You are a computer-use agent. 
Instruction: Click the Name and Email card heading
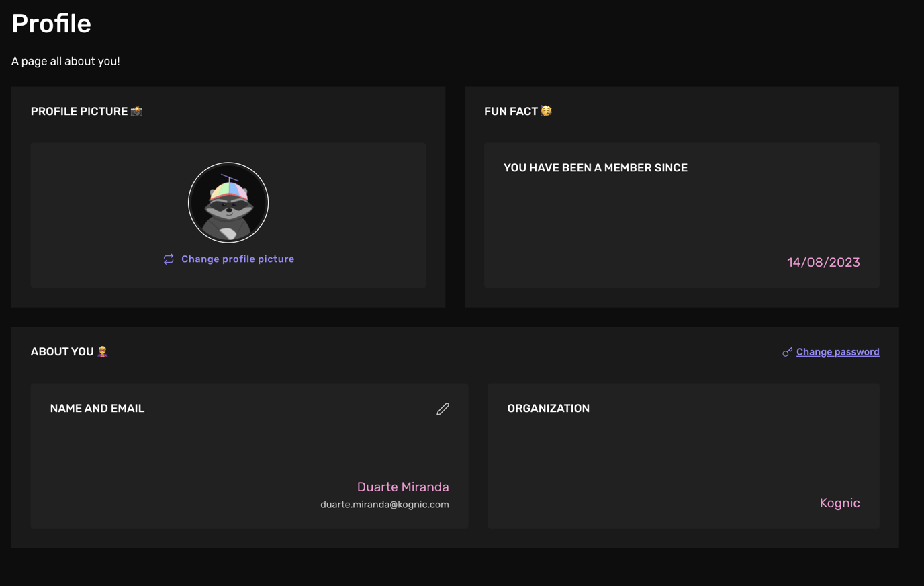point(97,409)
